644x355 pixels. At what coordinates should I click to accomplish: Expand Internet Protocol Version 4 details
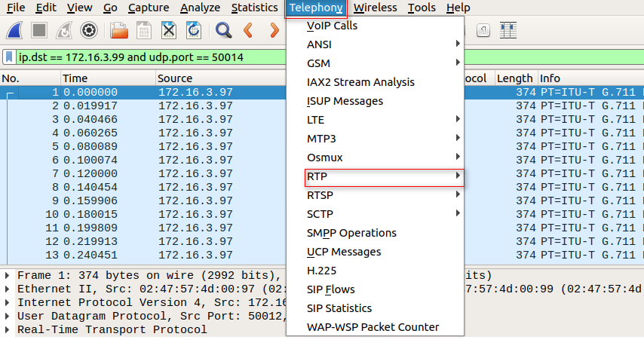click(7, 302)
